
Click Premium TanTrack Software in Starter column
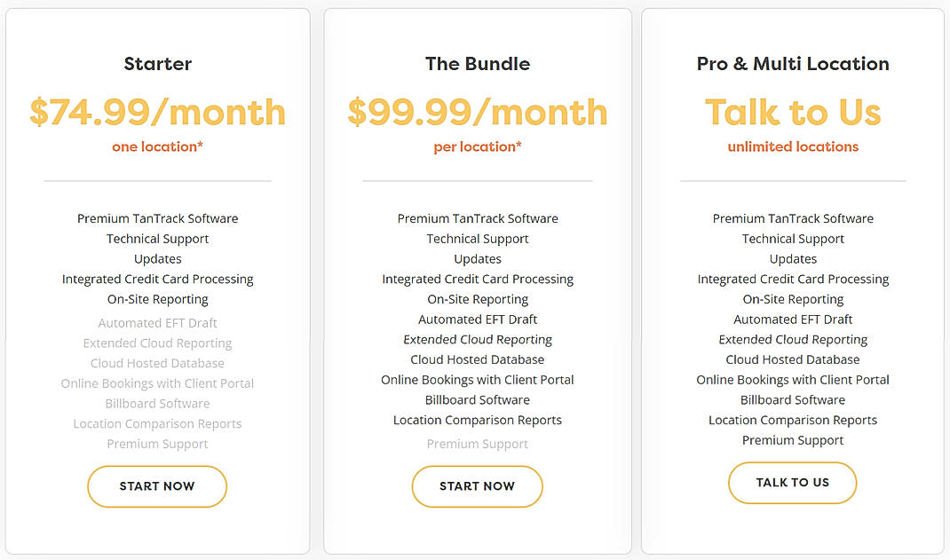coord(157,218)
